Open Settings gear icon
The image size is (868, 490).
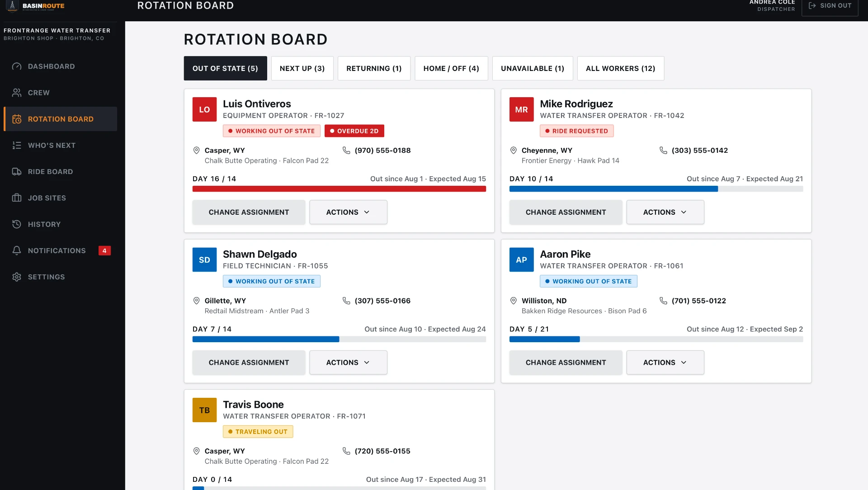coord(17,277)
